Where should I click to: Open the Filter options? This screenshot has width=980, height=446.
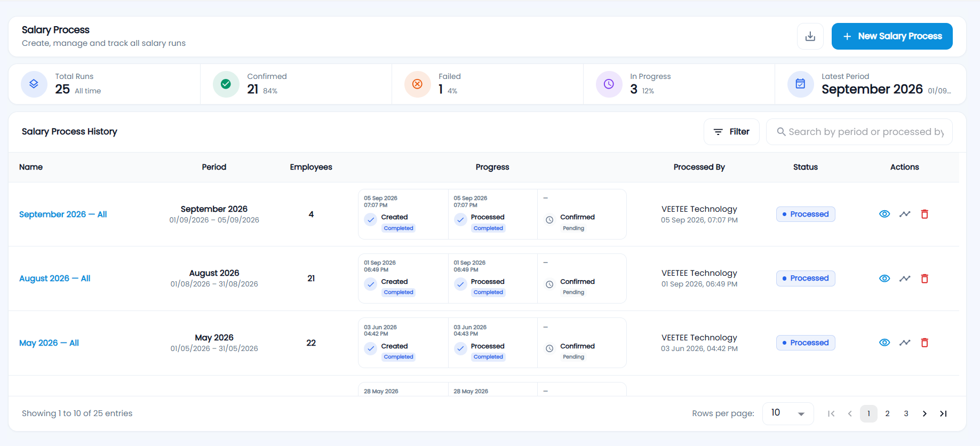(731, 132)
